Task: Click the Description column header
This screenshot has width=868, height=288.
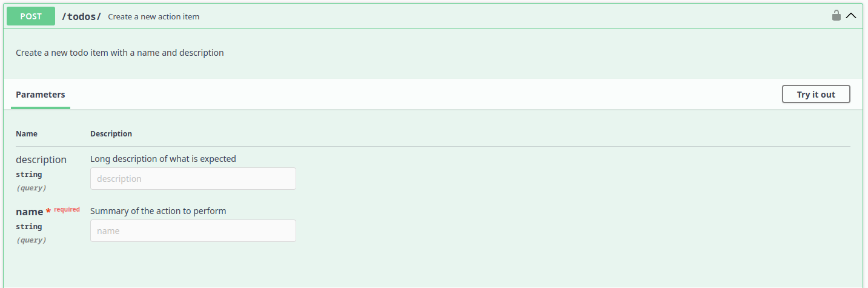Action: click(111, 133)
